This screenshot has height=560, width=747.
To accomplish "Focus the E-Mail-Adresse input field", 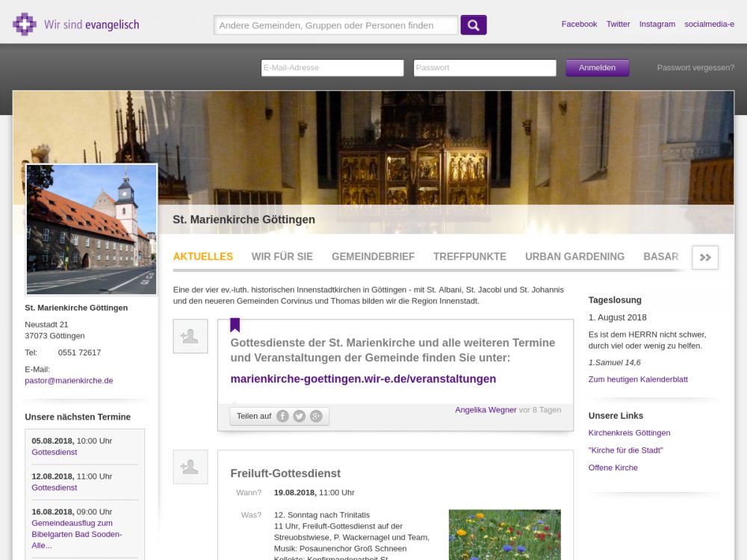I will 332,68.
